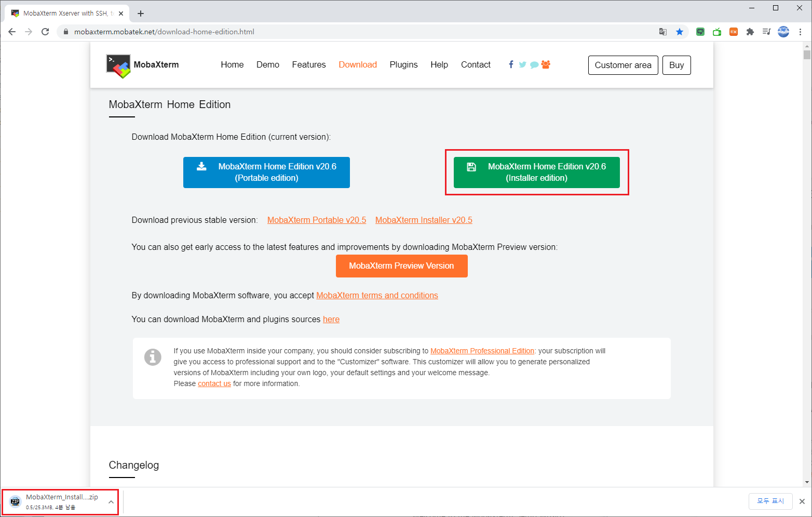Click the lock icon in address bar
This screenshot has height=517, width=812.
tap(65, 32)
